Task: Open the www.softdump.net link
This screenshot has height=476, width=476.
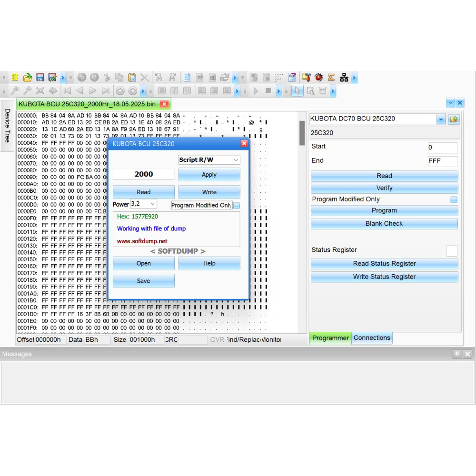Action: [x=142, y=241]
